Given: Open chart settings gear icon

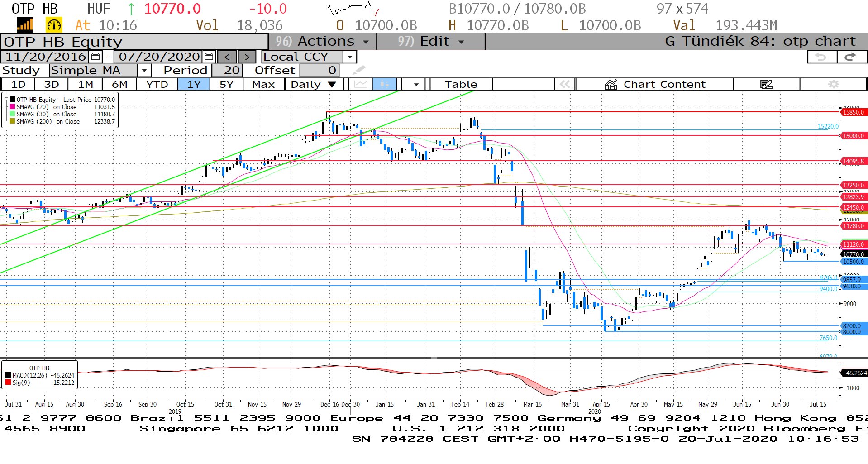Looking at the screenshot, I should coord(833,84).
